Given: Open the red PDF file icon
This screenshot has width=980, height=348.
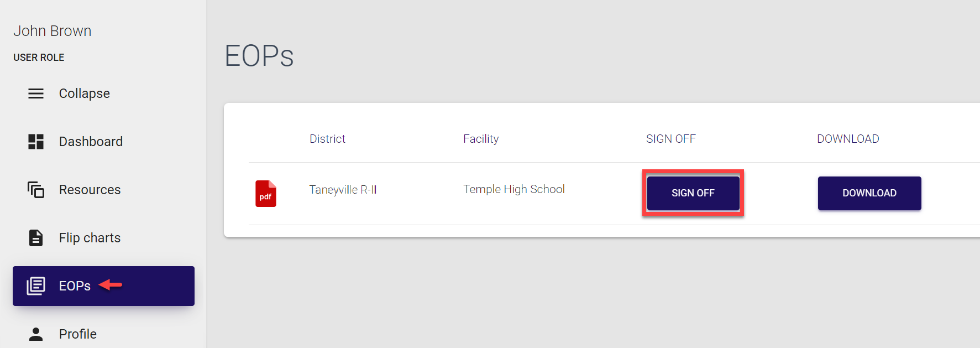Looking at the screenshot, I should click(266, 194).
